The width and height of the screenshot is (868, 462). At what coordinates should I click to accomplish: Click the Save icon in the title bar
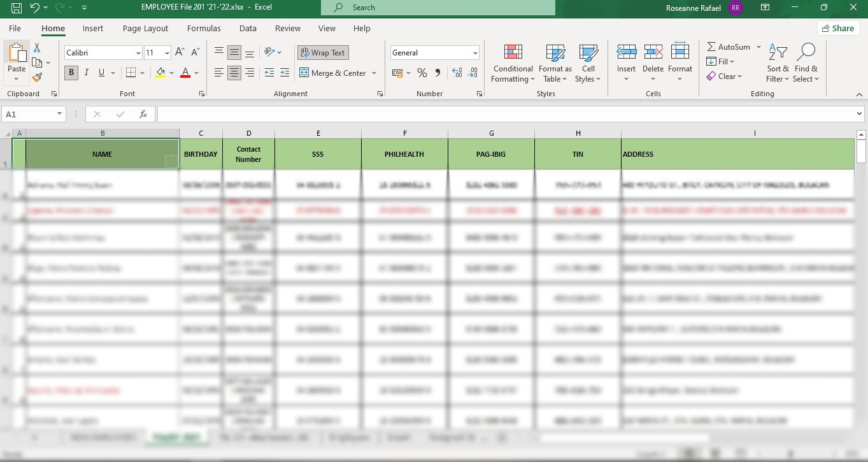pos(17,8)
